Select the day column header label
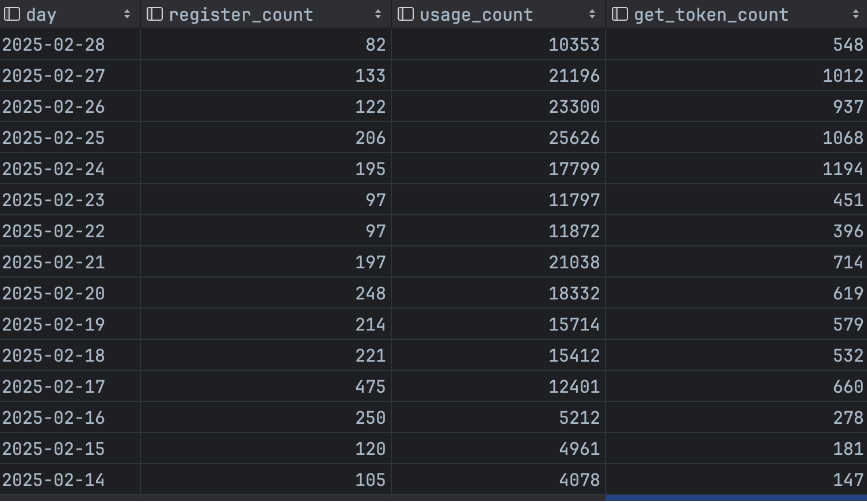The height and width of the screenshot is (502, 867). coord(41,15)
